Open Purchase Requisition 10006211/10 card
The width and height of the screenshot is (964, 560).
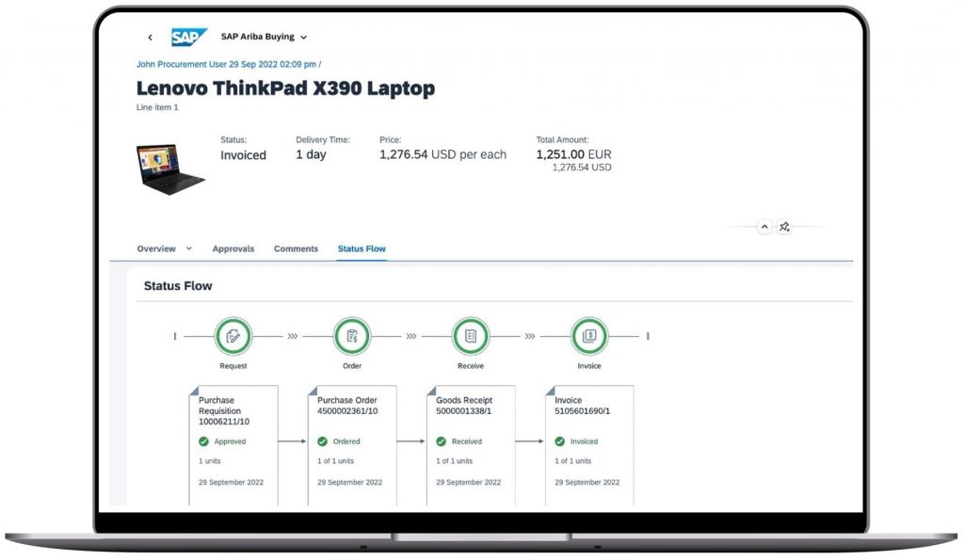pos(233,446)
